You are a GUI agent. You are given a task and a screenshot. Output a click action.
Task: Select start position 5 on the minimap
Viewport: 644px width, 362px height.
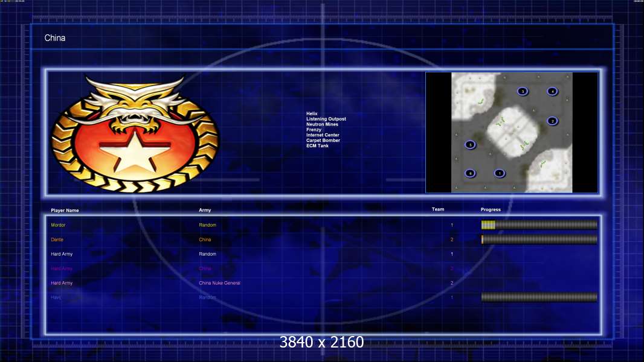(x=470, y=145)
